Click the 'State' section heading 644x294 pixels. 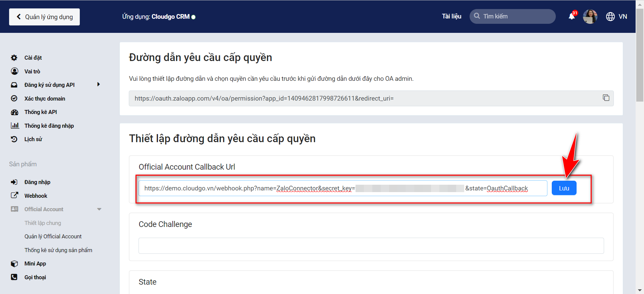(x=148, y=282)
